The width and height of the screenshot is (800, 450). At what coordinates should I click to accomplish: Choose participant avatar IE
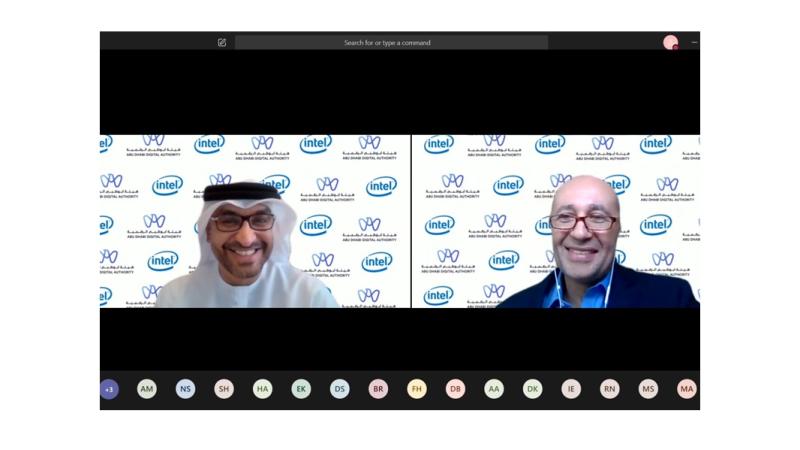[x=571, y=389]
